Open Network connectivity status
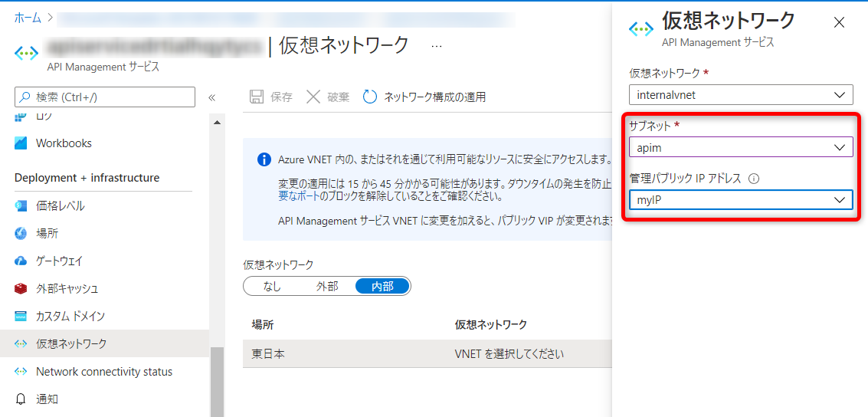 click(104, 371)
